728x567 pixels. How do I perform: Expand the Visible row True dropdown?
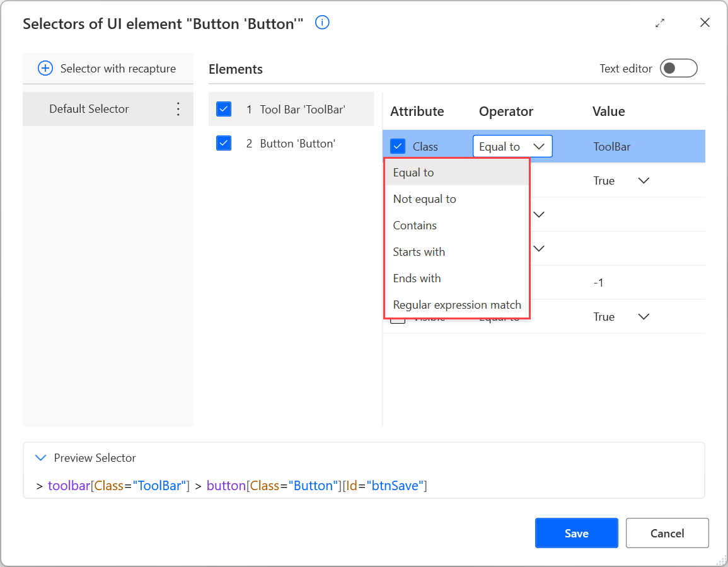(643, 317)
